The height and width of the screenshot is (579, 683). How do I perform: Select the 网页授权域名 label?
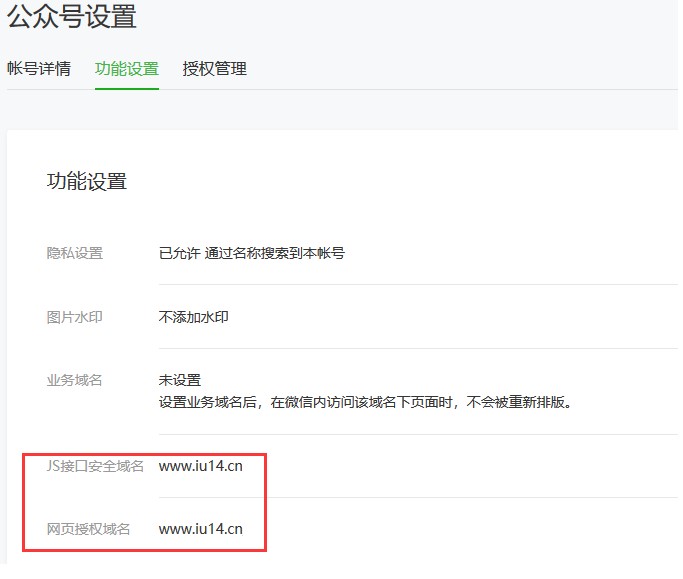(89, 529)
